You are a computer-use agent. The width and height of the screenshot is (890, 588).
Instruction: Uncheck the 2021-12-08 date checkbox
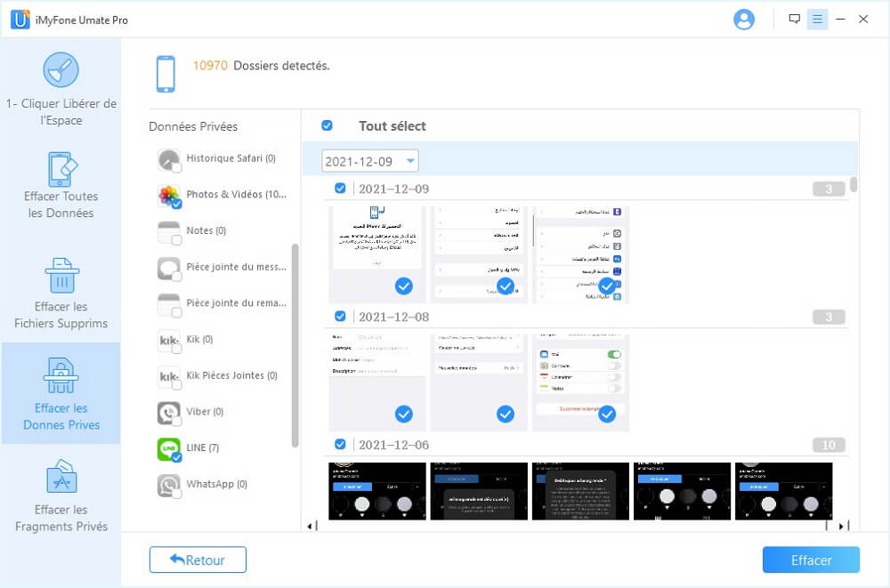[340, 317]
